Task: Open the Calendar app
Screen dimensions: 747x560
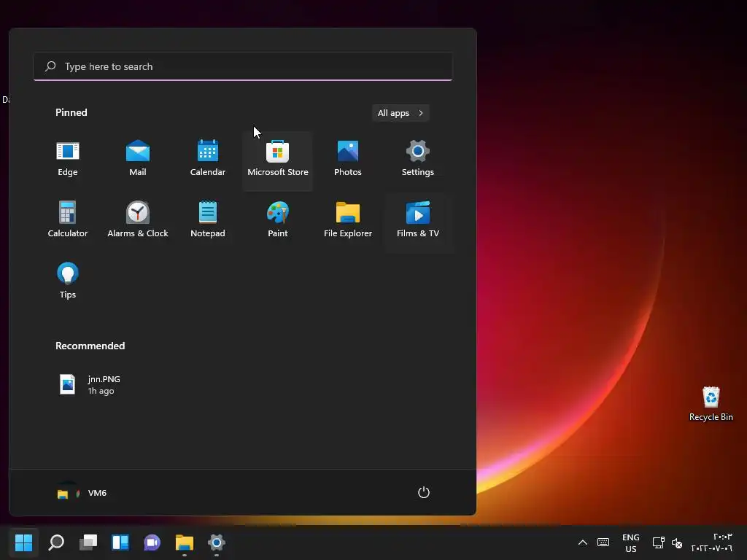Action: [208, 159]
